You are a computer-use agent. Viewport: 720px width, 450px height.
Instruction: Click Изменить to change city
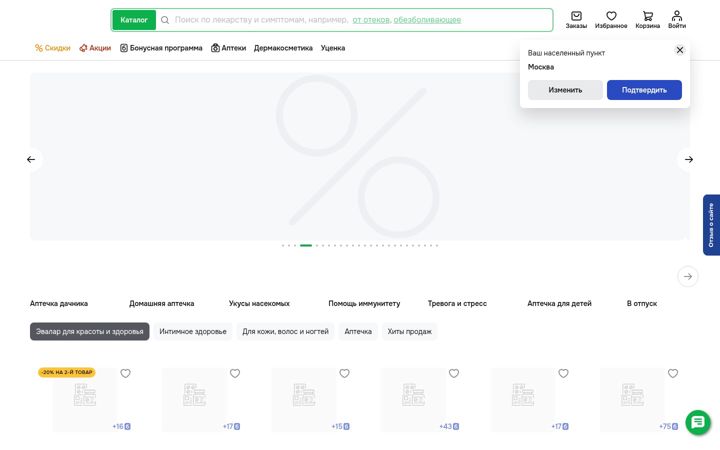click(x=565, y=90)
